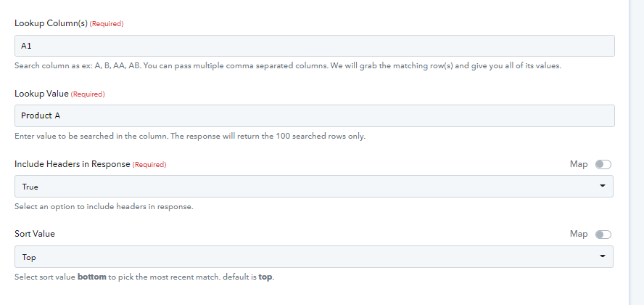Click the Lookup Value field containing Product A
The image size is (644, 305).
coord(315,116)
